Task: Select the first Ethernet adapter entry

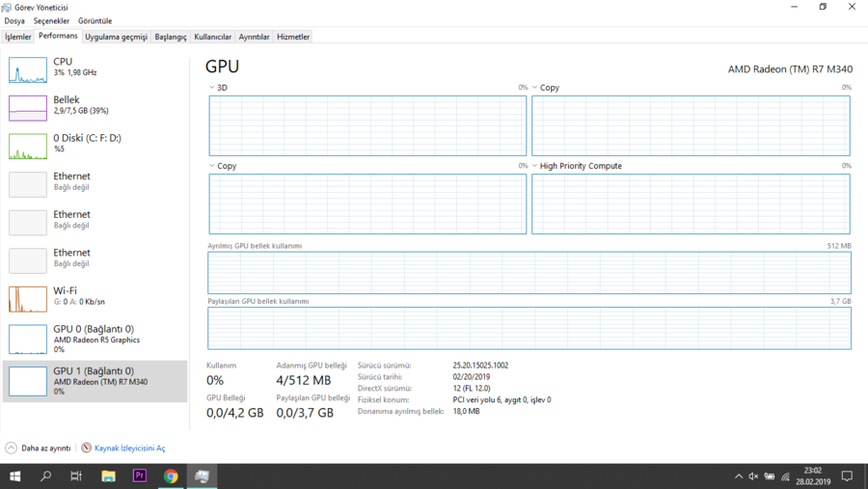Action: click(95, 184)
